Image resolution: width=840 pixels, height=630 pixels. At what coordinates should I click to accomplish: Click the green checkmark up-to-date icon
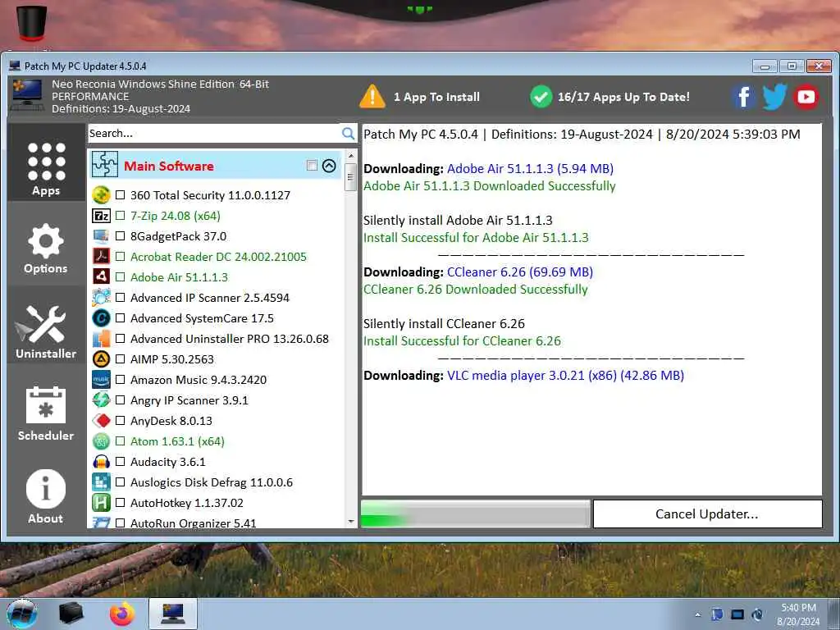[541, 97]
